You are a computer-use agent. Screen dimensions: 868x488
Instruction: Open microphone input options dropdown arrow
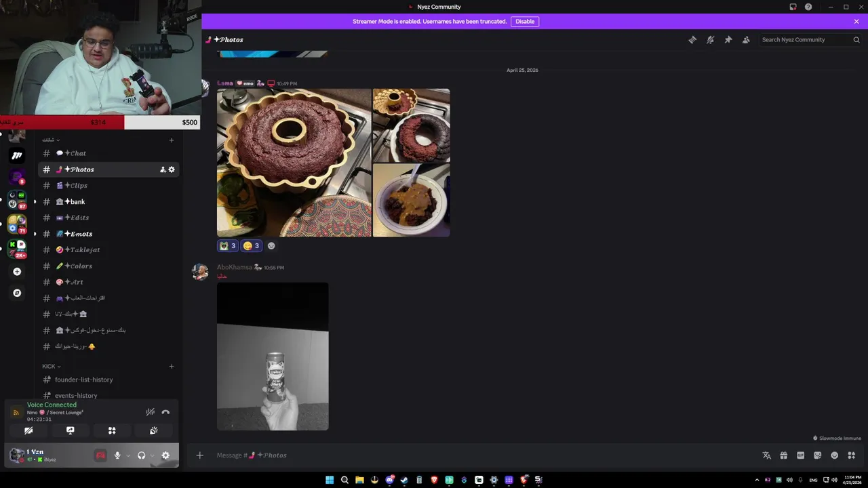[x=127, y=455]
